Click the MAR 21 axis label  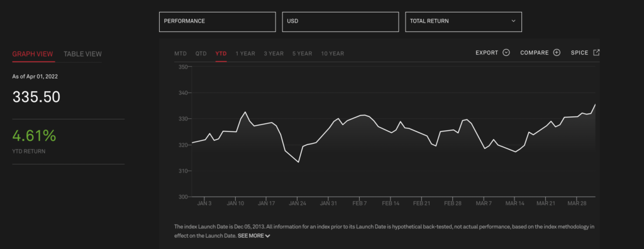coord(546,203)
